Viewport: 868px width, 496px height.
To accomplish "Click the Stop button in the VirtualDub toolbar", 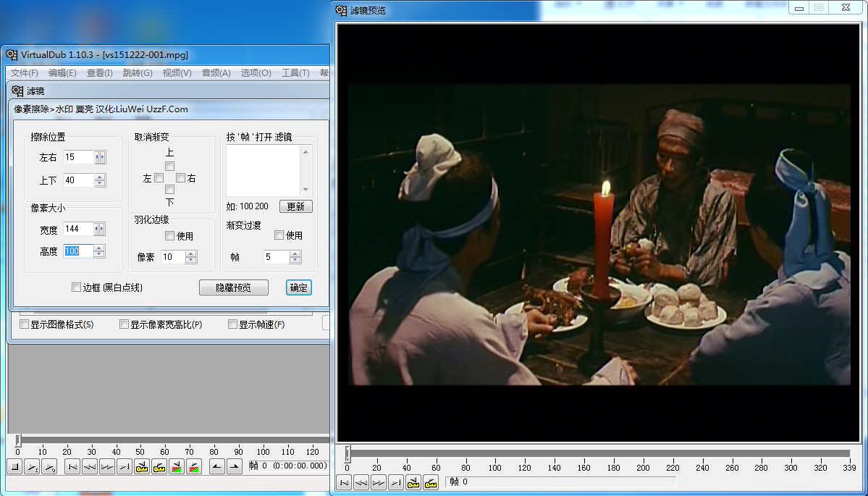I will coord(15,466).
